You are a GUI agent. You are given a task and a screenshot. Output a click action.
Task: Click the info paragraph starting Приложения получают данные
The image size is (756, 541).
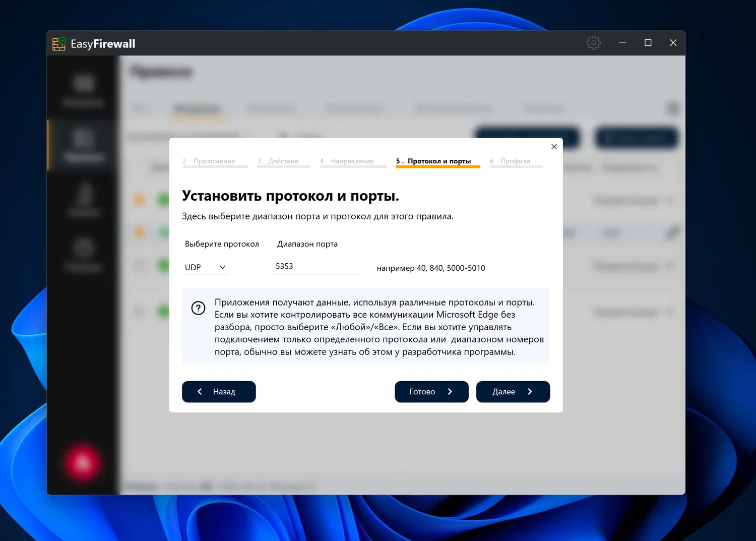379,327
